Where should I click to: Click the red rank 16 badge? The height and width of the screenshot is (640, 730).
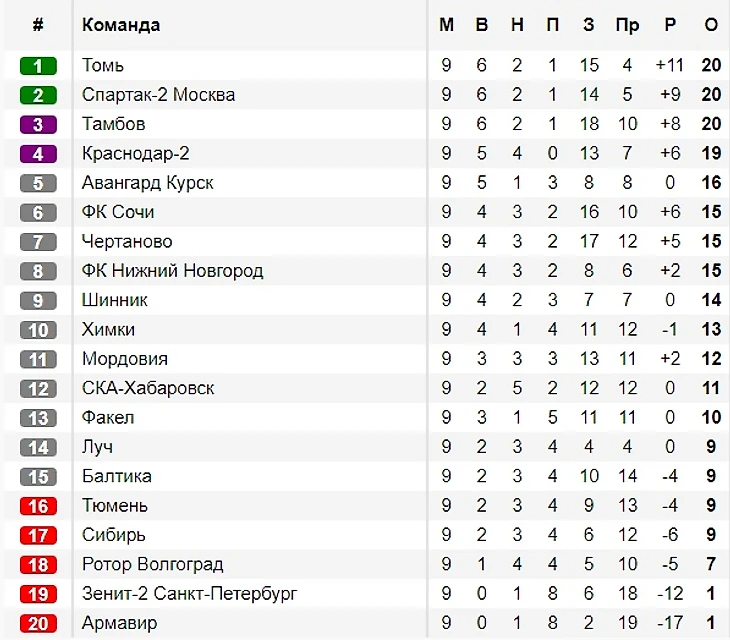[x=38, y=505]
